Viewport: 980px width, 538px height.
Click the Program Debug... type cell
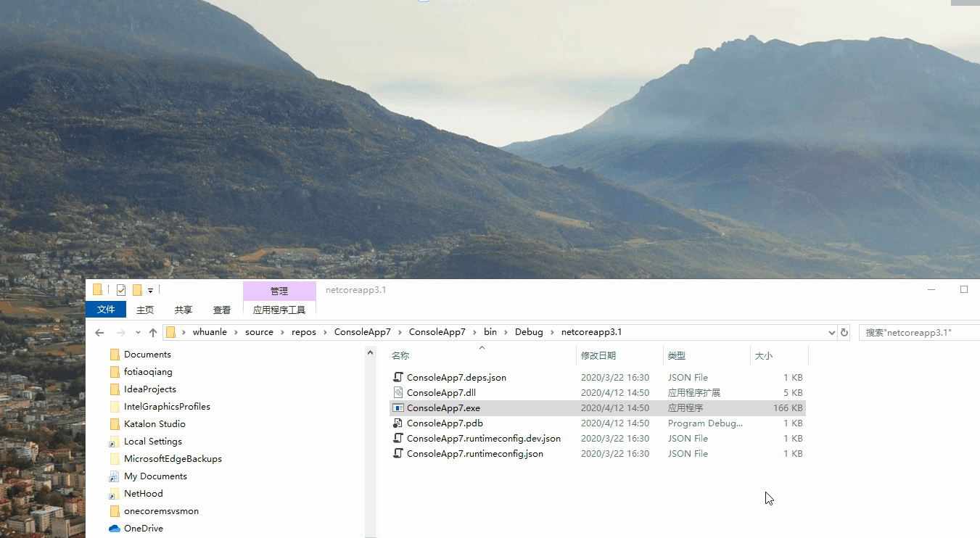click(705, 423)
